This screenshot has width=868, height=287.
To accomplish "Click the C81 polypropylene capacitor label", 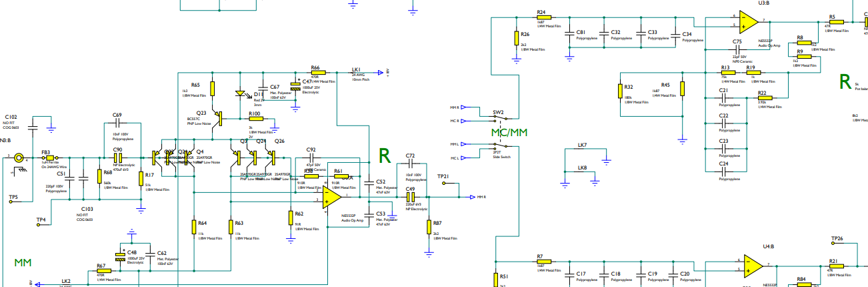I will tap(581, 33).
